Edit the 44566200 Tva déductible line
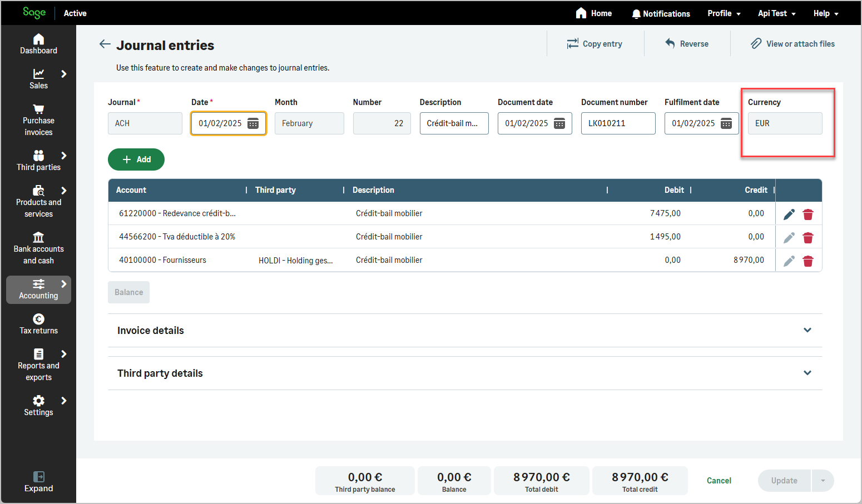Screen dimensions: 862x504 (789, 238)
